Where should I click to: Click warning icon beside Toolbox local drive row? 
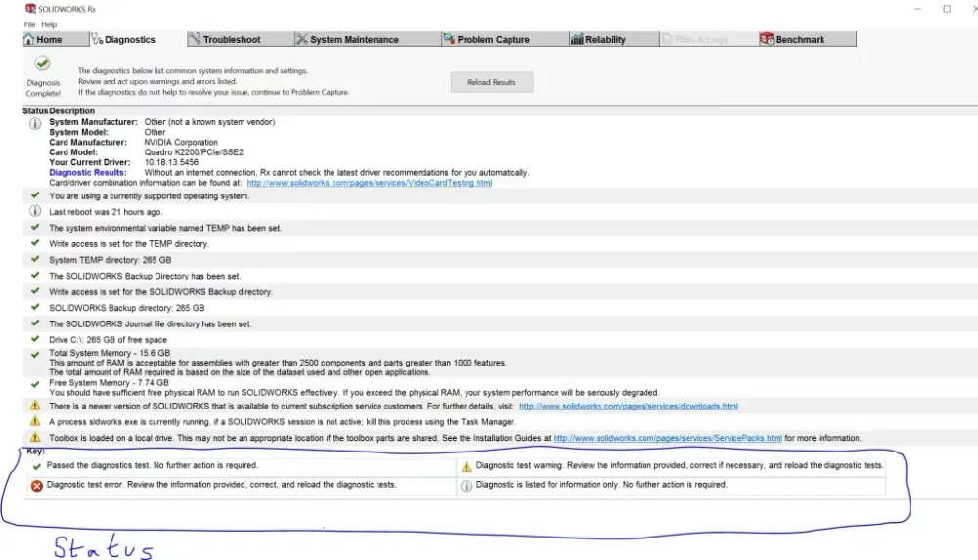[x=35, y=437]
